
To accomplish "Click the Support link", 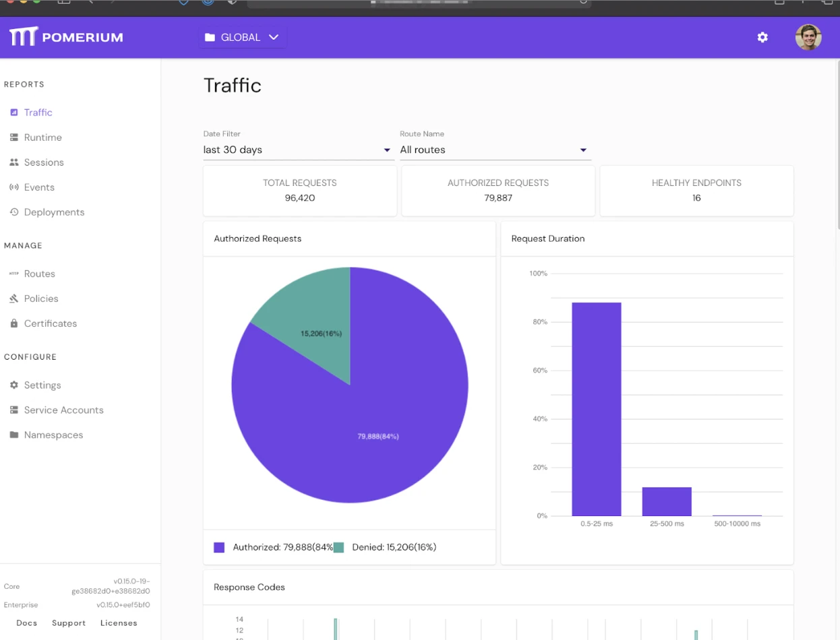I will 68,622.
